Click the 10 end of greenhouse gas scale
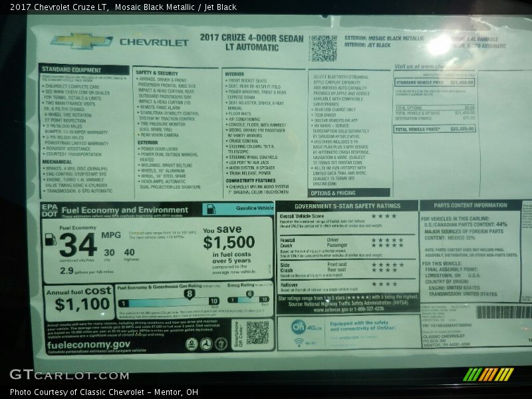 [x=213, y=301]
